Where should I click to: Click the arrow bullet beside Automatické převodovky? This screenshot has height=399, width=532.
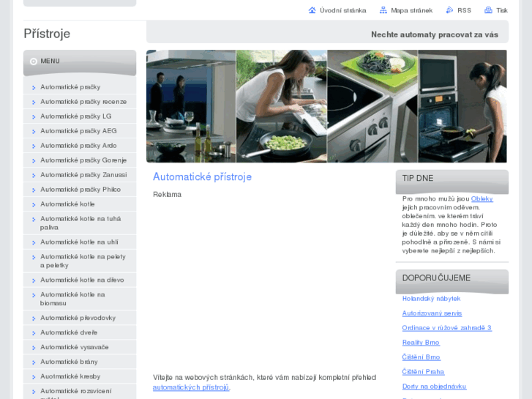click(34, 318)
